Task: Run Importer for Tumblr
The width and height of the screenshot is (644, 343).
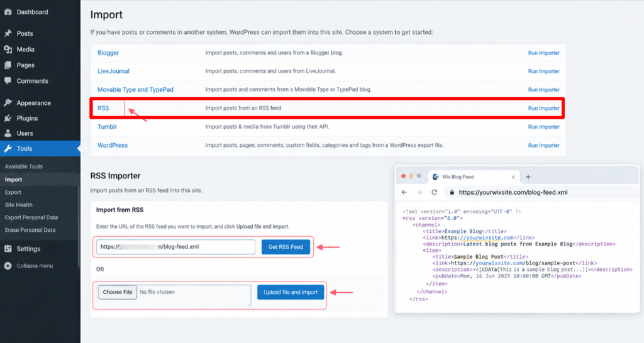Action: point(544,127)
